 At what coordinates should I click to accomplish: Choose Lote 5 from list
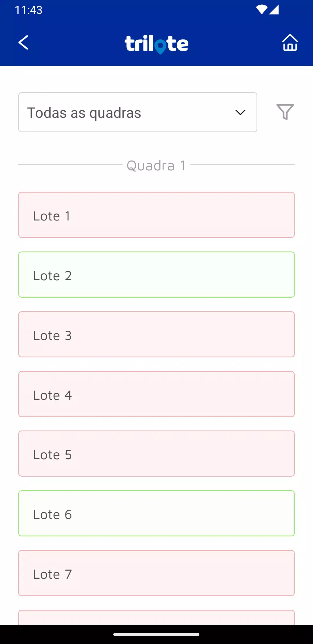[x=156, y=453]
